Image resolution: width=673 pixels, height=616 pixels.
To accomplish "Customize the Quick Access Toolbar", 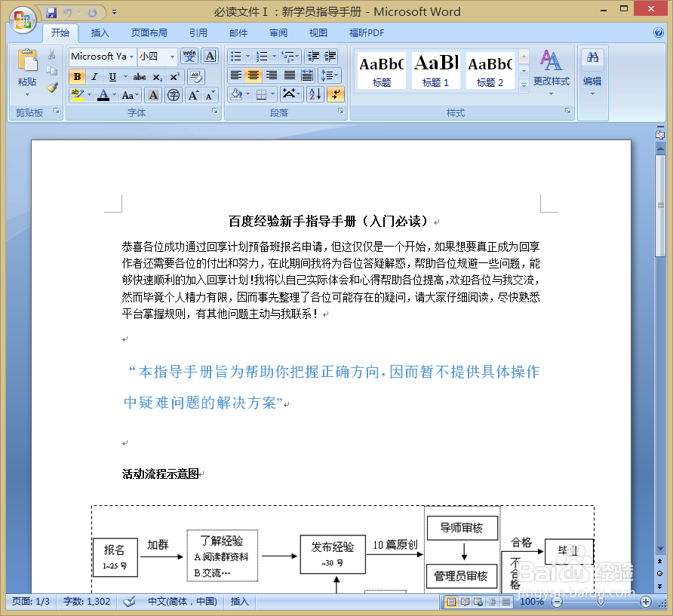I will coord(114,12).
